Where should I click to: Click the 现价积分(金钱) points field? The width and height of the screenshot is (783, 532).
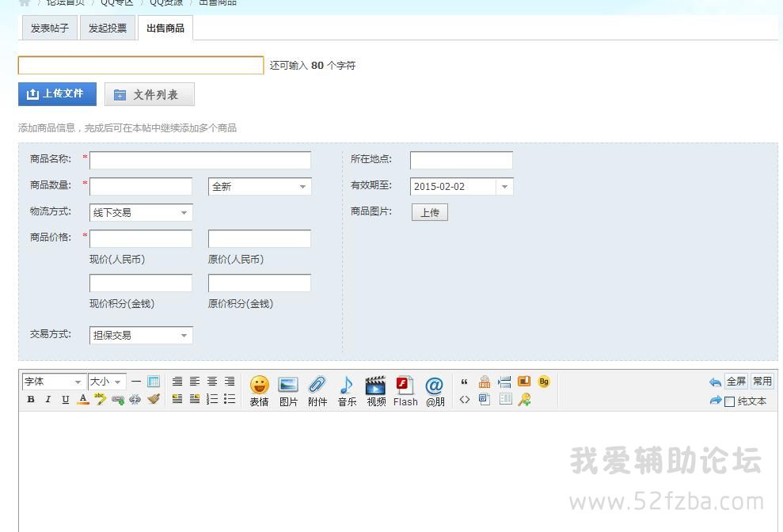pyautogui.click(x=141, y=283)
